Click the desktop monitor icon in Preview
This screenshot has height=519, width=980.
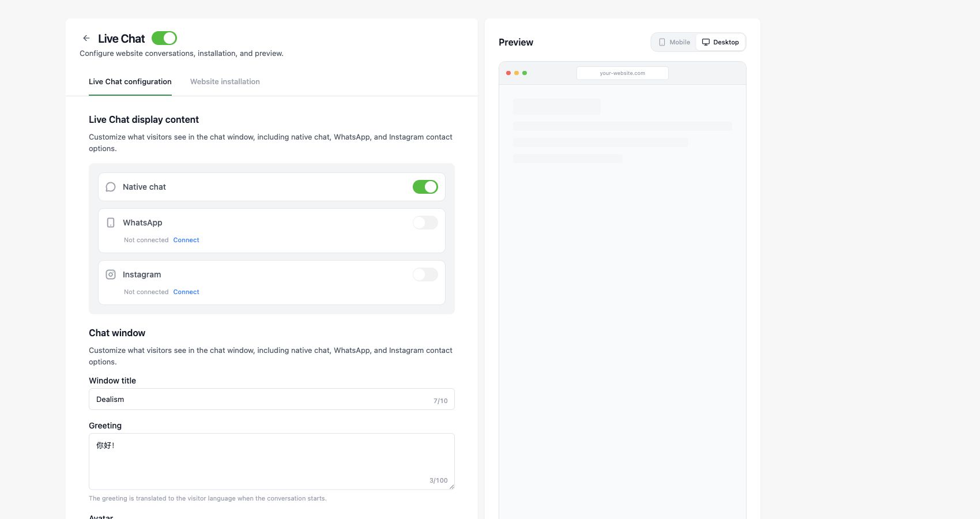pos(706,42)
